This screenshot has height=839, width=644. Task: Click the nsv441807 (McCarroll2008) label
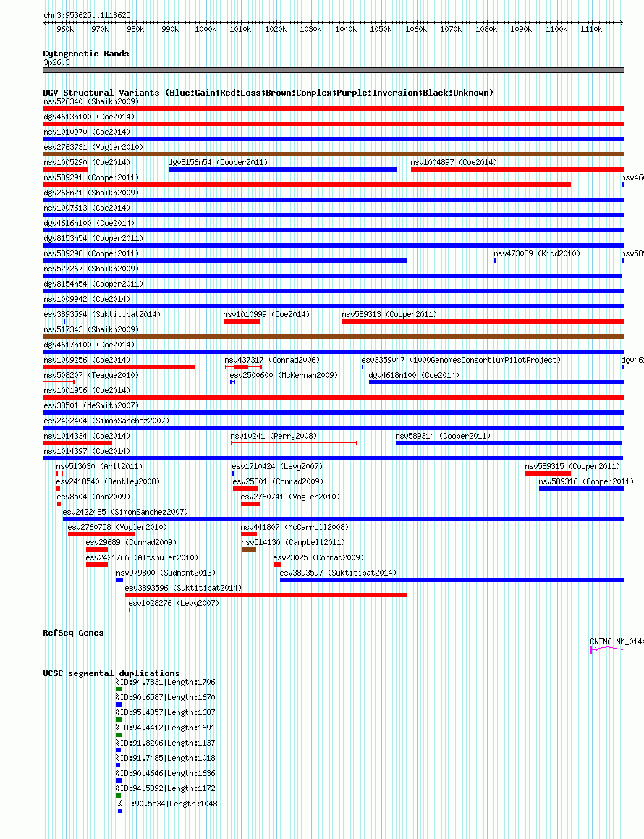click(295, 527)
